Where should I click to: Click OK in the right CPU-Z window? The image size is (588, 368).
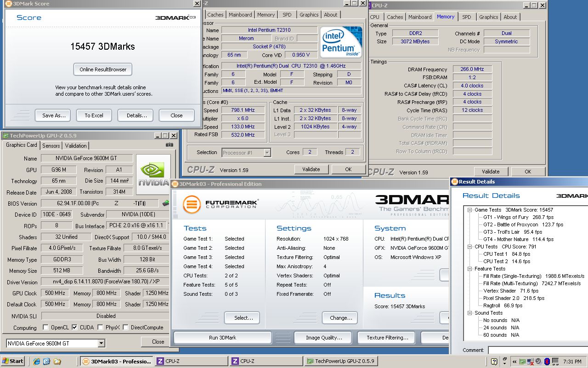[528, 172]
